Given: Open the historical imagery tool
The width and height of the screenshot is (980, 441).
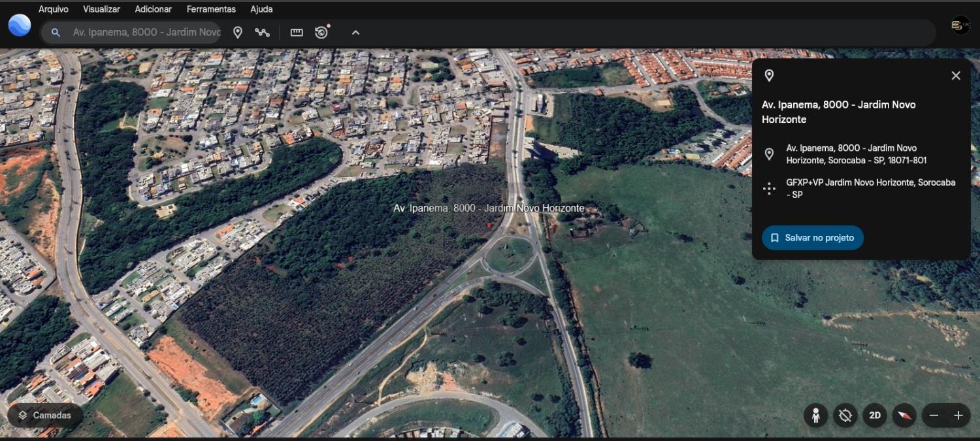Looking at the screenshot, I should pyautogui.click(x=321, y=33).
